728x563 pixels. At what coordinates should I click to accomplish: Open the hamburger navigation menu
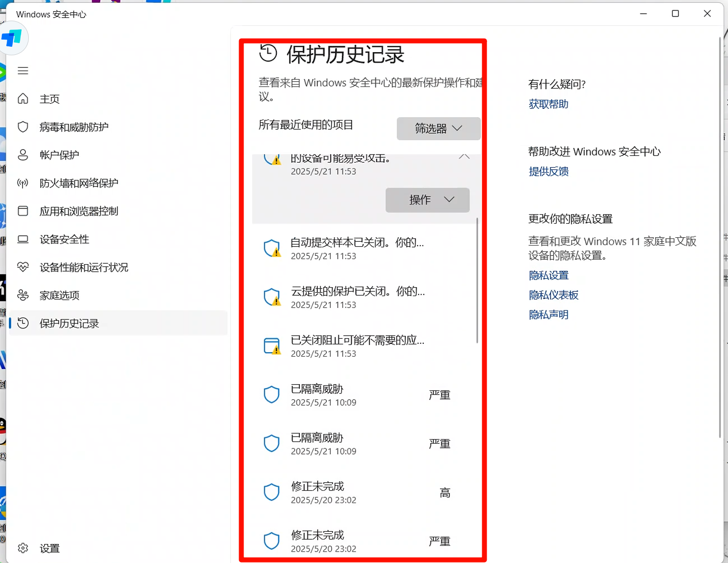[23, 71]
